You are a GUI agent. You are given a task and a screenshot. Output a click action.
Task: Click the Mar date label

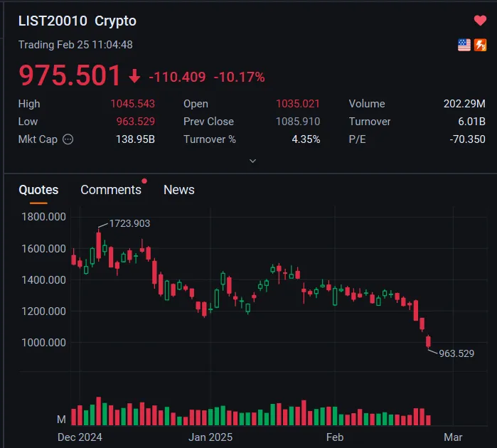click(453, 437)
